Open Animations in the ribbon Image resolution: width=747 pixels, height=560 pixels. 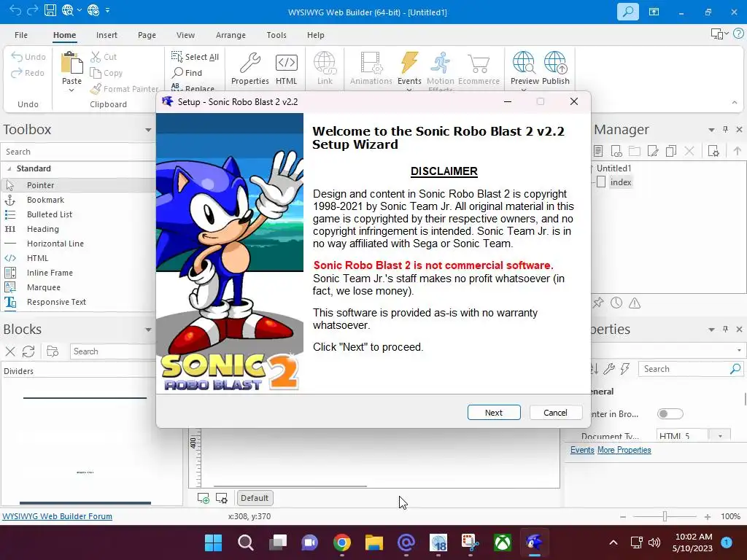tap(371, 69)
